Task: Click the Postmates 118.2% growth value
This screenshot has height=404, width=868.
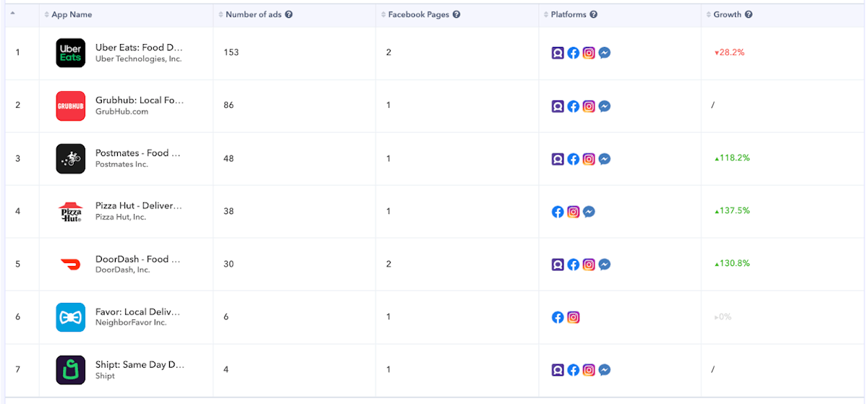Action: 732,158
